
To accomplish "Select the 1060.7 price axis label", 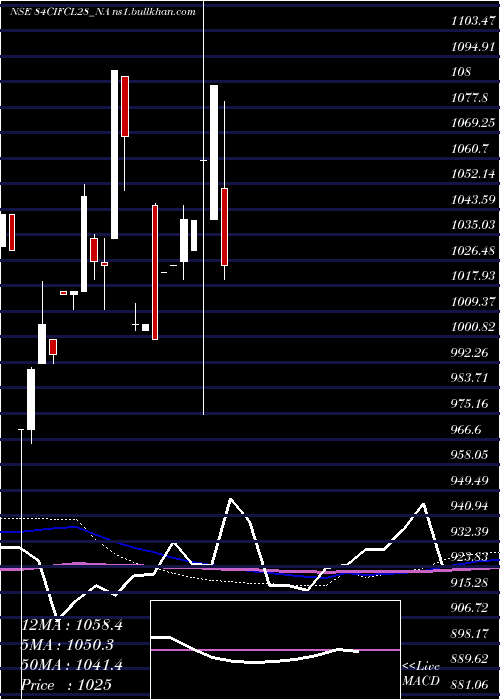I will point(469,148).
